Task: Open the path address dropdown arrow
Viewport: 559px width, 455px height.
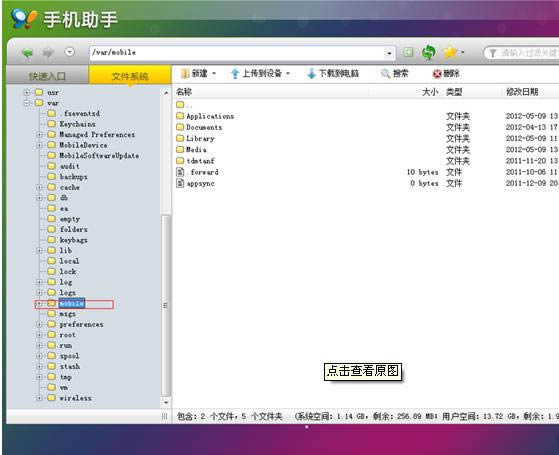Action: [x=389, y=53]
